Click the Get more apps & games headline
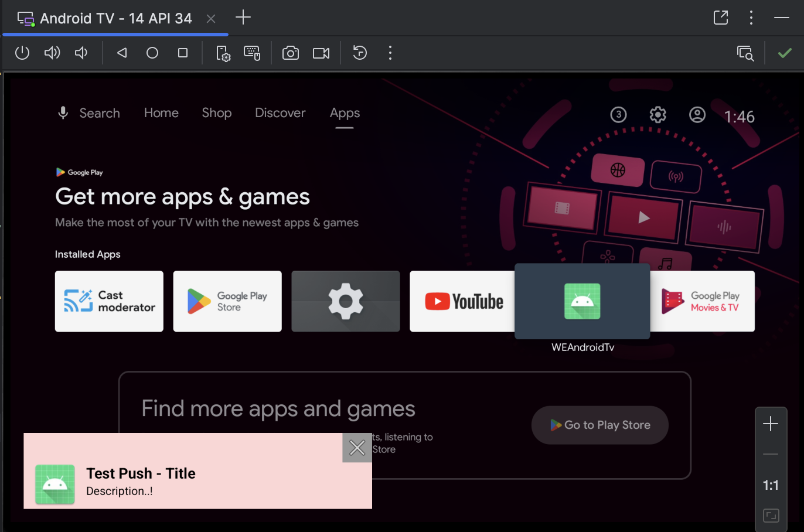Viewport: 804px width, 532px height. [x=182, y=197]
